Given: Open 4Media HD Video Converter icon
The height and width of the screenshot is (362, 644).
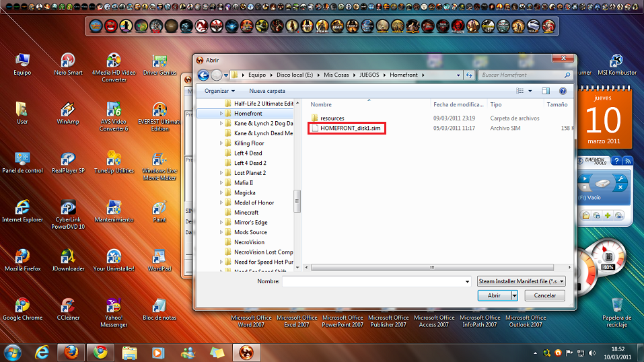Looking at the screenshot, I should coord(114,68).
